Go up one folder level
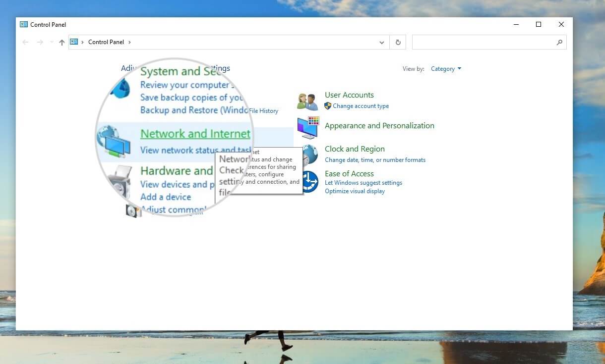Screen dimensions: 605x364 pos(61,43)
